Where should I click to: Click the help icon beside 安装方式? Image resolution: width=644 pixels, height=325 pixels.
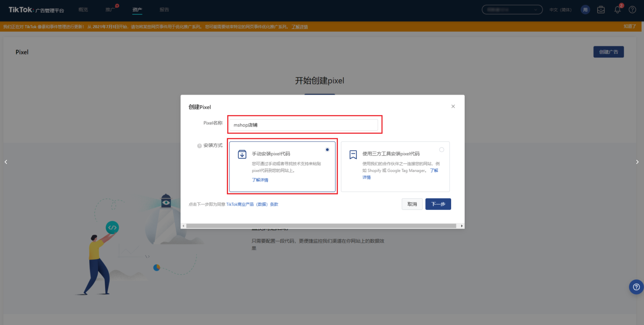199,146
